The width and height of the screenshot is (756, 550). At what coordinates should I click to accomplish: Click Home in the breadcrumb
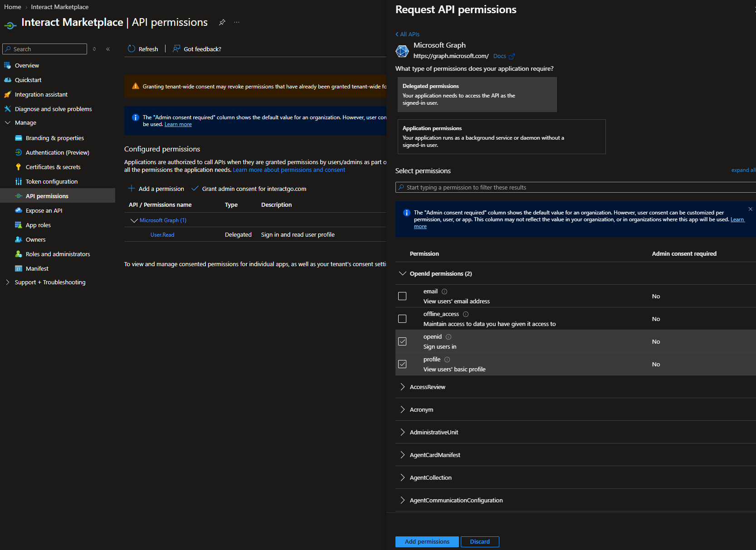12,7
